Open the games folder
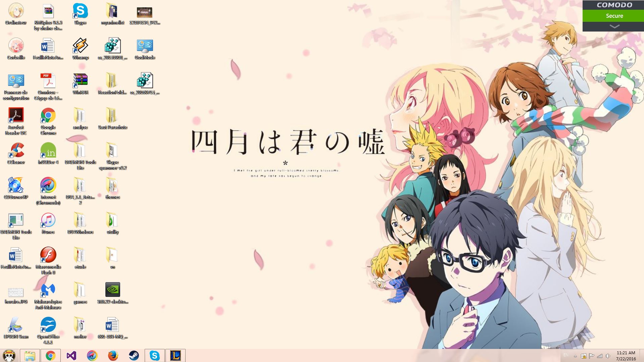The width and height of the screenshot is (644, 362). click(80, 293)
